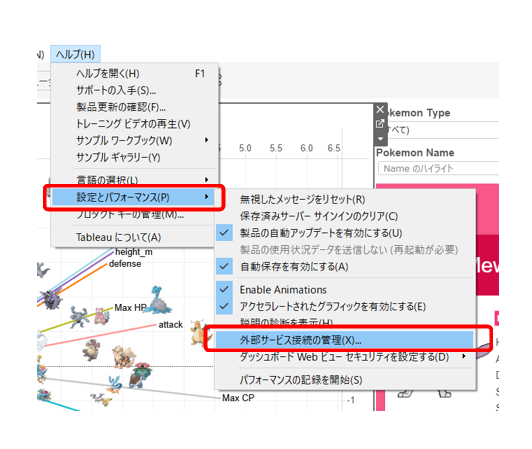This screenshot has width=532, height=449.
Task: Toggle Enable Animations option
Action: [345, 289]
